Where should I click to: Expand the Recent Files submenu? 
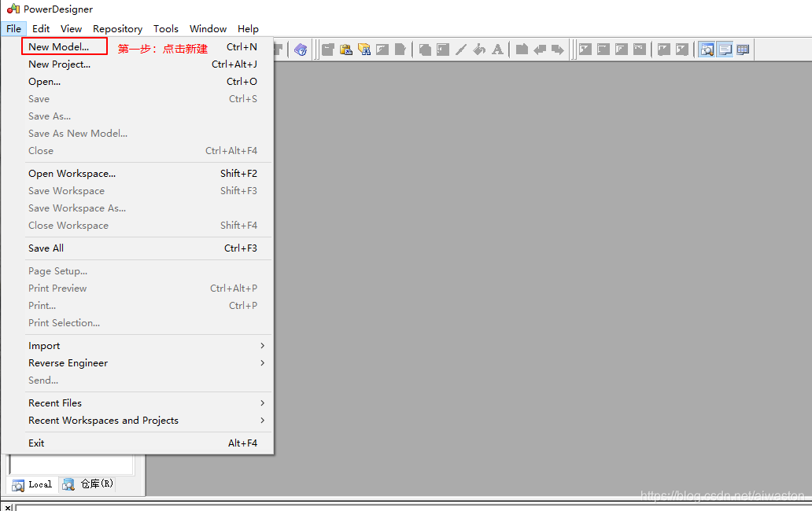tap(138, 403)
